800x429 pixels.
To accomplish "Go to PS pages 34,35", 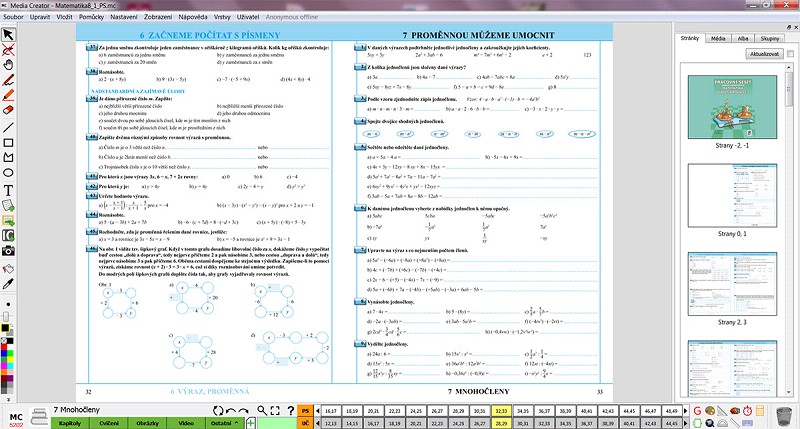I will tap(523, 411).
